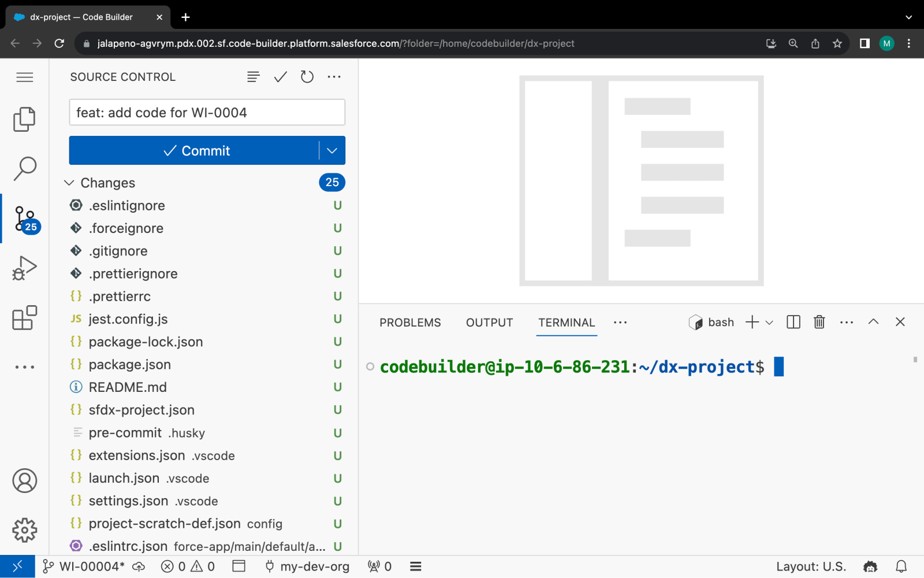Viewport: 924px width, 578px height.
Task: Open .prettierrc change entry
Action: (204, 296)
